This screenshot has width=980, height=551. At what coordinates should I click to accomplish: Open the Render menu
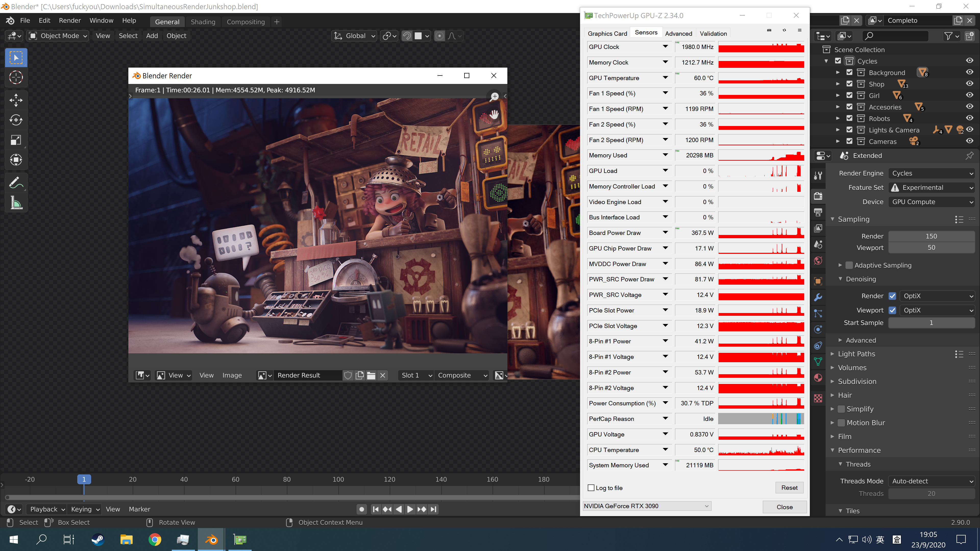(x=70, y=20)
